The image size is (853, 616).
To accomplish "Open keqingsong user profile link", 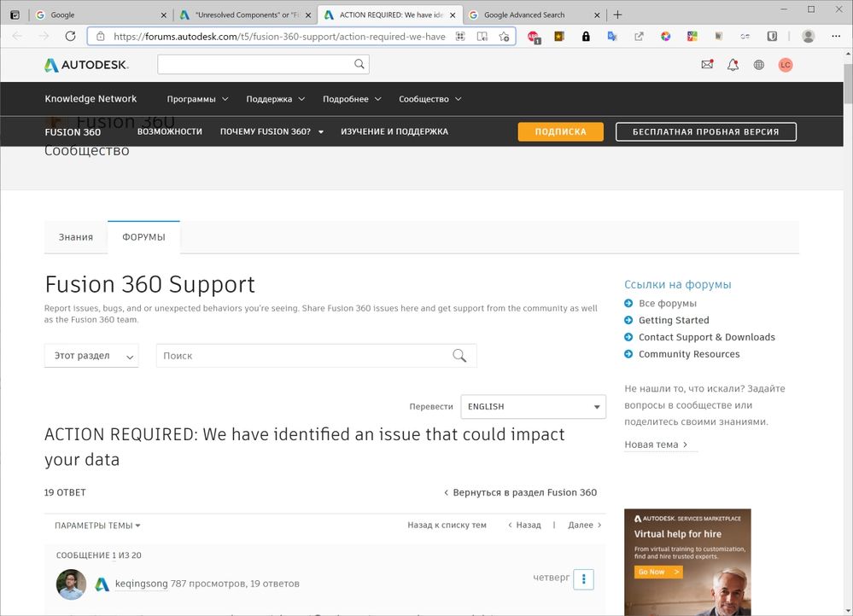I will (x=142, y=584).
